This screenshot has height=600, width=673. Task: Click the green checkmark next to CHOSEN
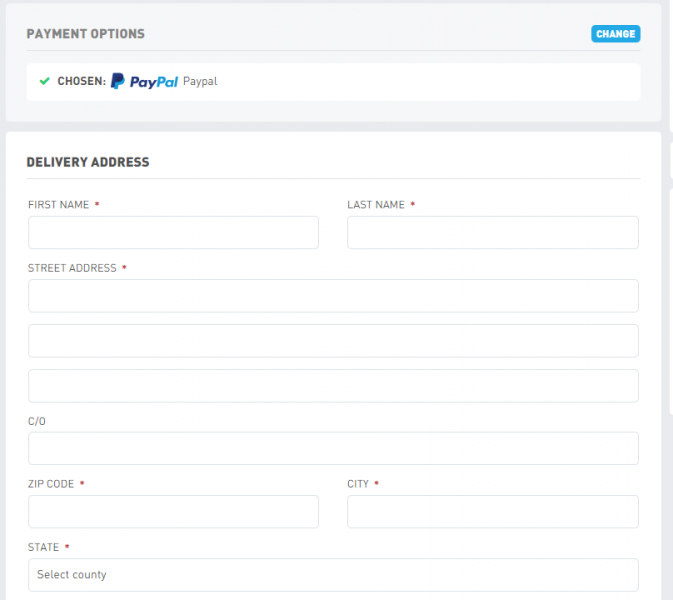pyautogui.click(x=44, y=81)
